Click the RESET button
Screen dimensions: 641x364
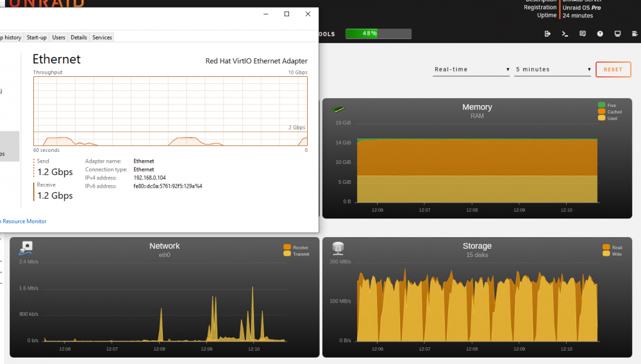point(613,69)
